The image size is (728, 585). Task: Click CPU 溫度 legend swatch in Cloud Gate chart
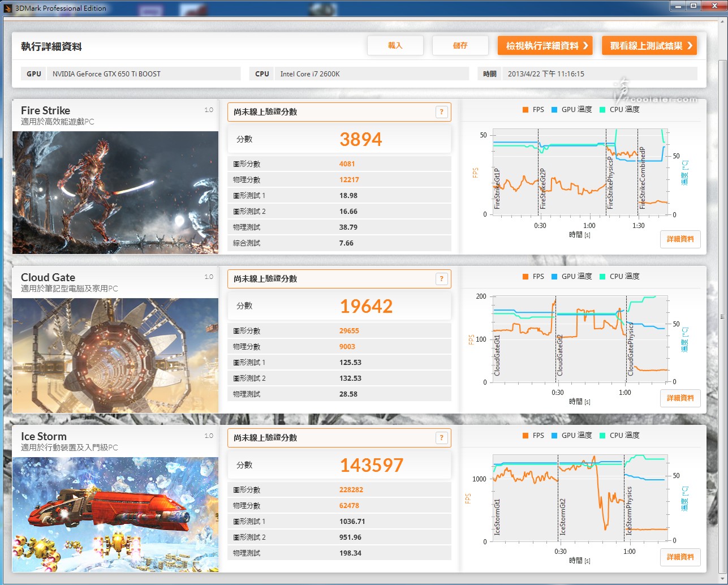point(602,277)
